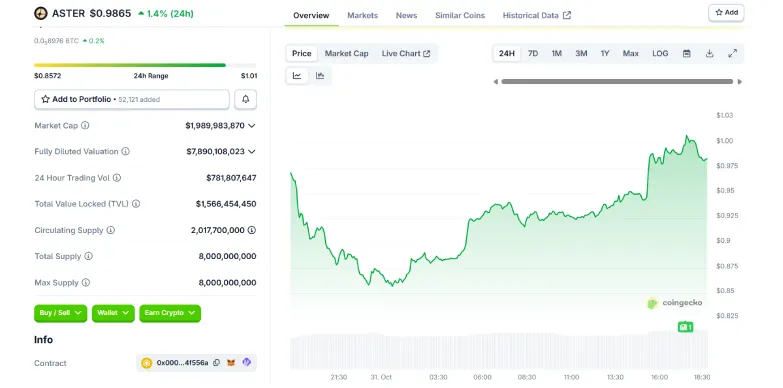
Task: Click the volume bars below price chart
Action: [x=499, y=351]
